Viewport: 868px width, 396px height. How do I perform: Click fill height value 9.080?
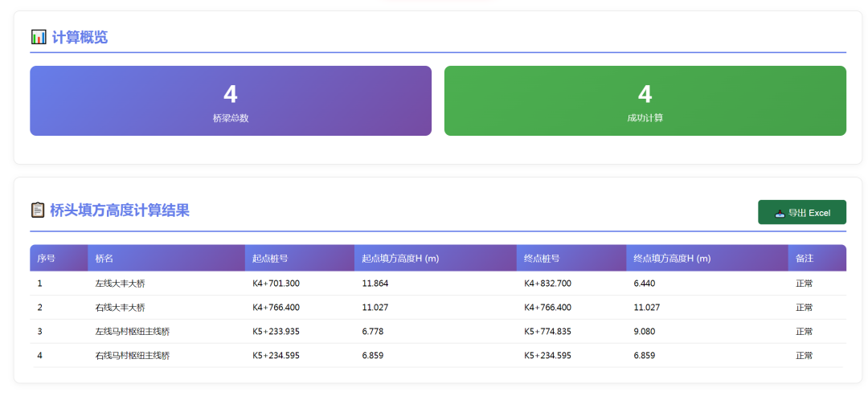[x=645, y=332]
